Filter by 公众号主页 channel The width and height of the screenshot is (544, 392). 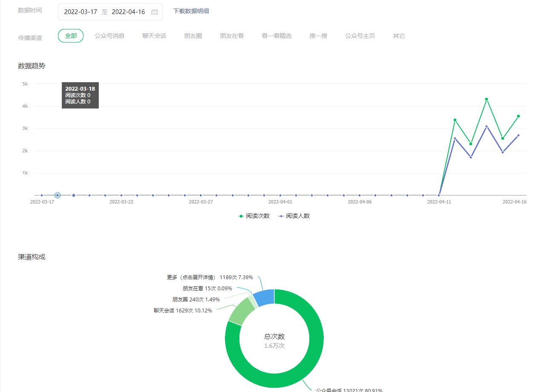pos(360,36)
